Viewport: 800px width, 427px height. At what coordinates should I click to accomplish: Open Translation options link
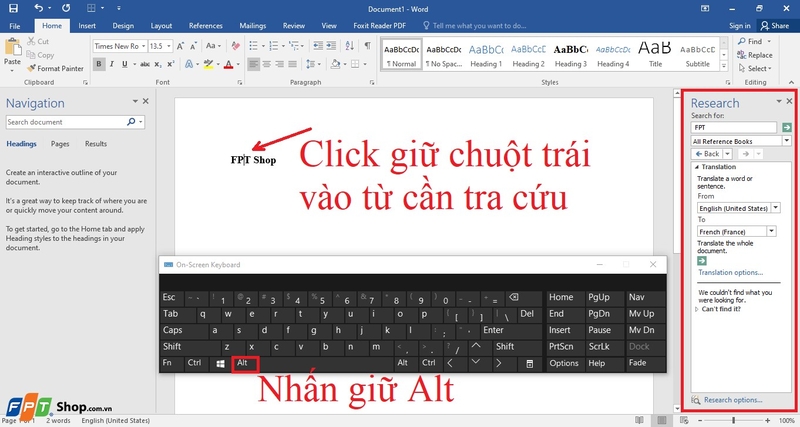click(731, 272)
